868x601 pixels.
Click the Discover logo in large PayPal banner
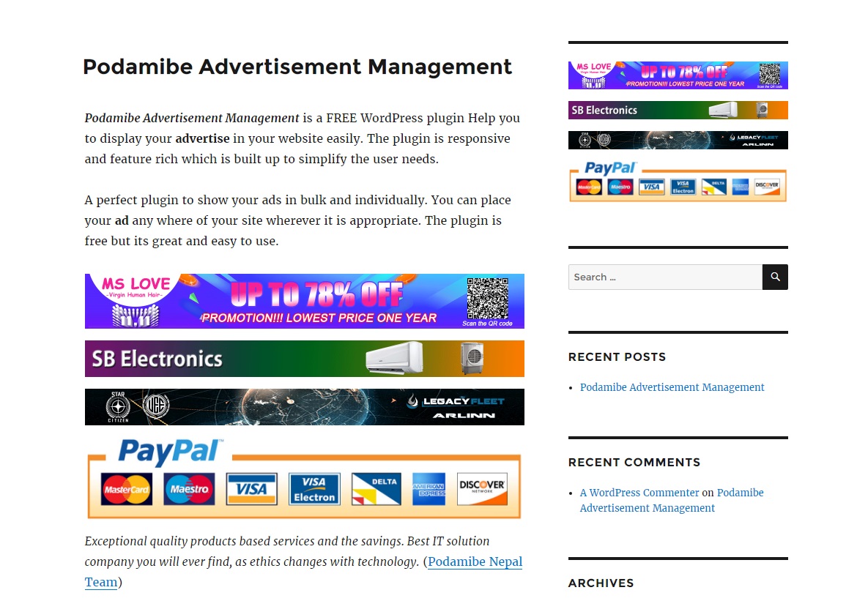click(482, 489)
